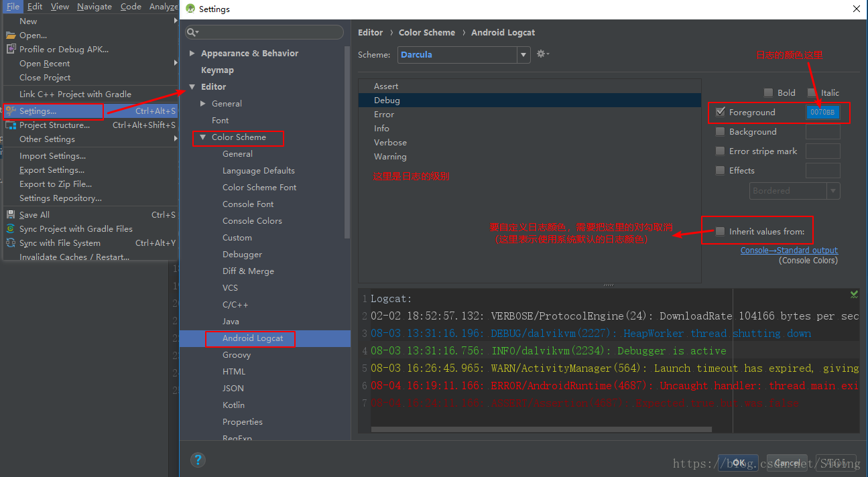Click the Sync with File System icon
This screenshot has width=868, height=477.
pos(11,243)
